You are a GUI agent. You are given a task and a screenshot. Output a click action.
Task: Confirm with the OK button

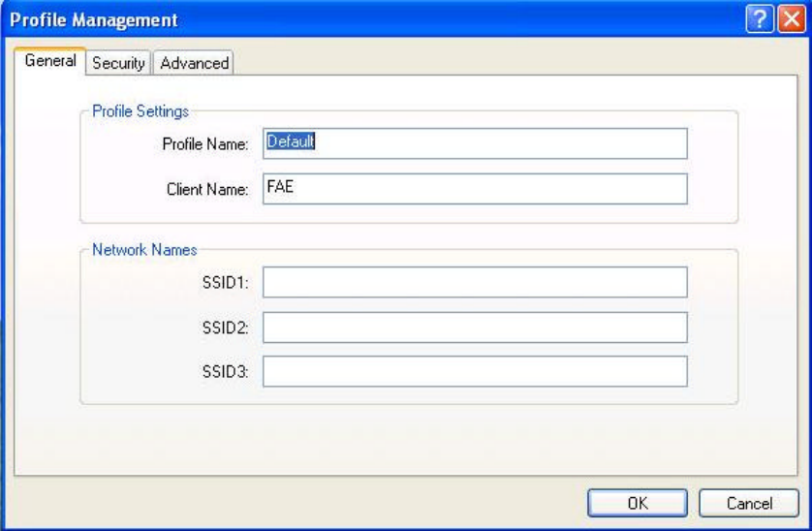tap(638, 503)
